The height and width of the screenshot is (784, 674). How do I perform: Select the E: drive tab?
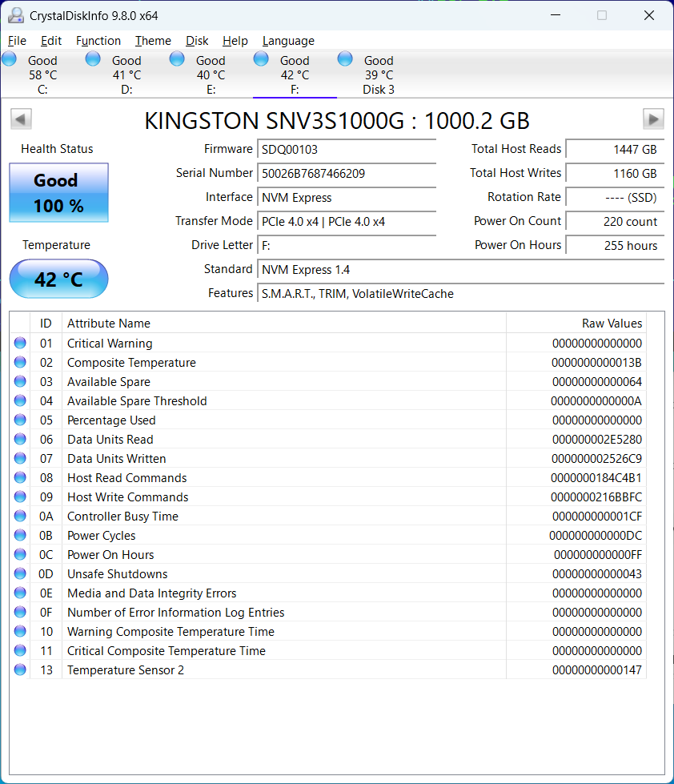pos(211,74)
